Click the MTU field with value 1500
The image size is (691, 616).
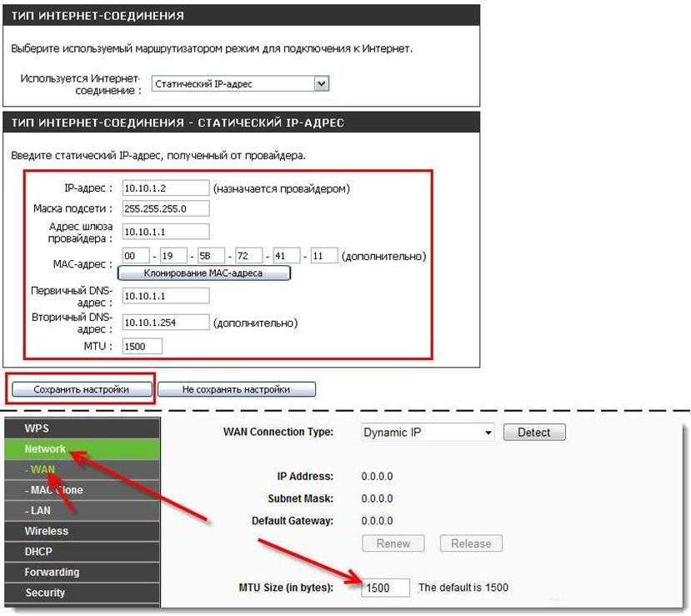[x=142, y=346]
